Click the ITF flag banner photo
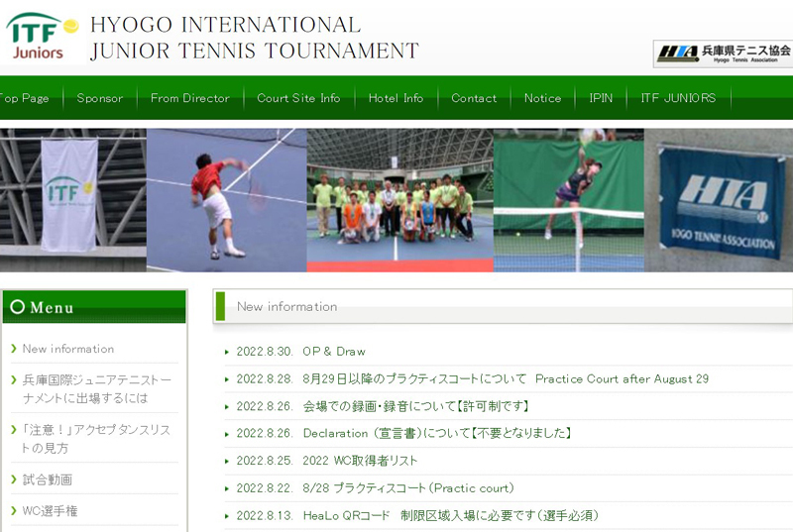This screenshot has height=532, width=793. tap(72, 200)
